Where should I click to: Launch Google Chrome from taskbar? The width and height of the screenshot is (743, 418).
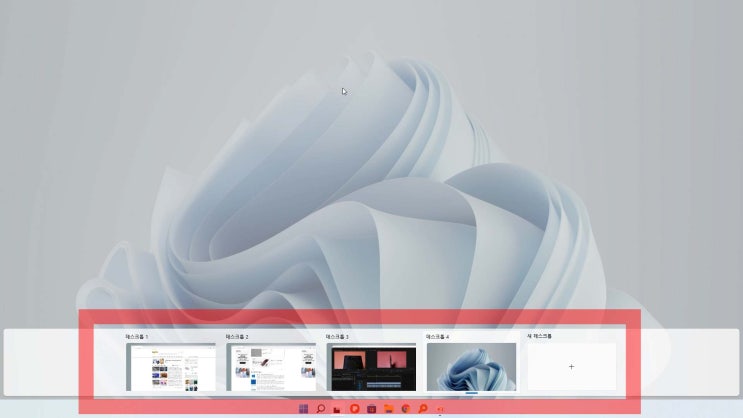[x=406, y=409]
